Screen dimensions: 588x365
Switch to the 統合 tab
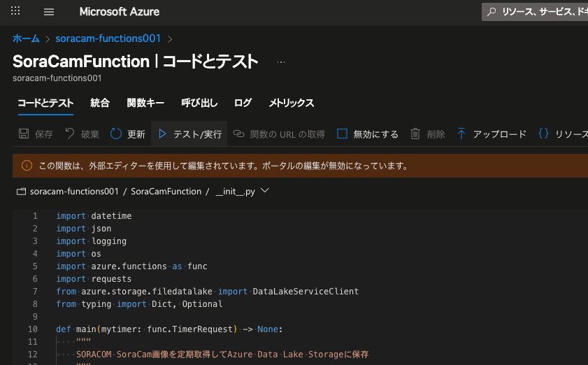point(100,103)
